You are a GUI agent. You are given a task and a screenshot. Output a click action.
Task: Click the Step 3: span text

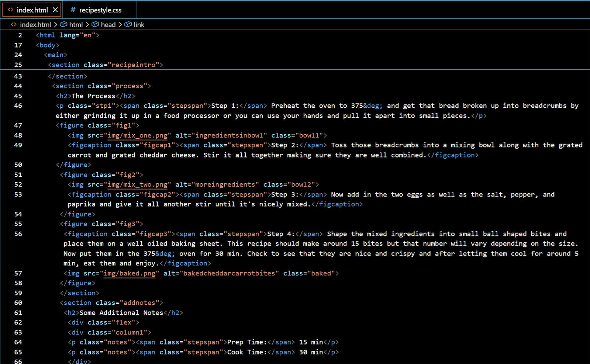click(285, 194)
